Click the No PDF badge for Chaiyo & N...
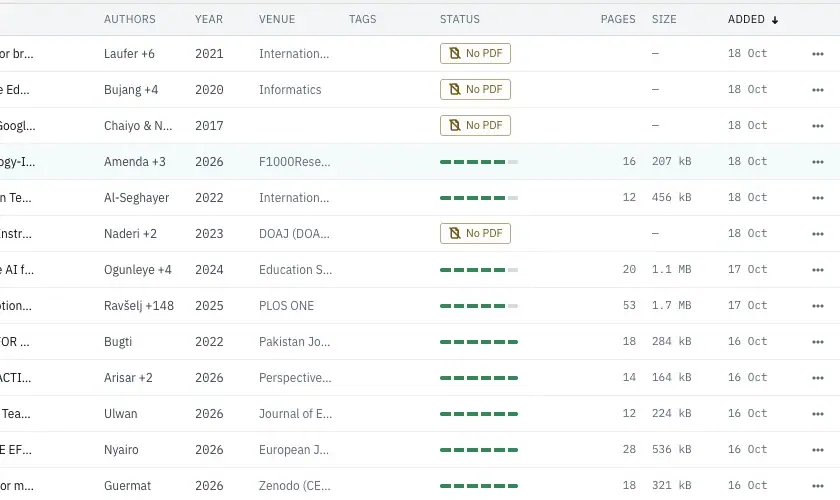 pyautogui.click(x=475, y=125)
